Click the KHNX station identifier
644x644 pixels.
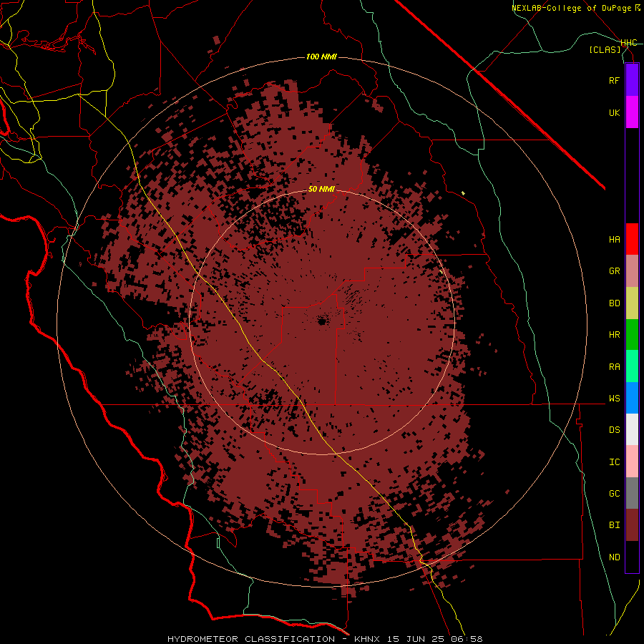click(x=368, y=639)
